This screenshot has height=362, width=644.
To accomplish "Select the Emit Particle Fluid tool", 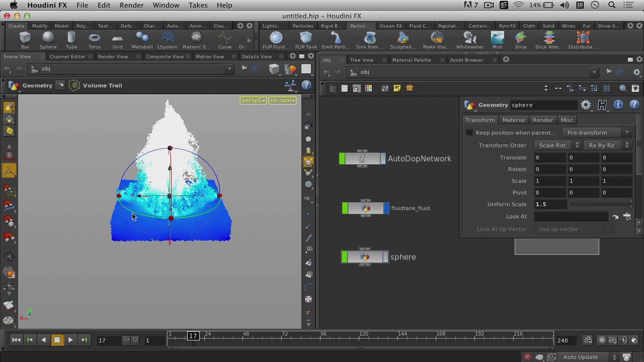I will [336, 40].
